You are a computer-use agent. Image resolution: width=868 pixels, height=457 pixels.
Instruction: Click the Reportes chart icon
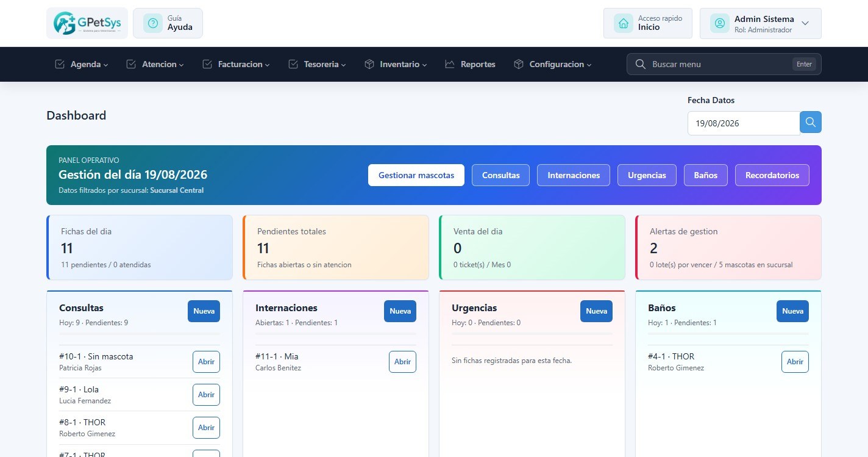tap(450, 64)
